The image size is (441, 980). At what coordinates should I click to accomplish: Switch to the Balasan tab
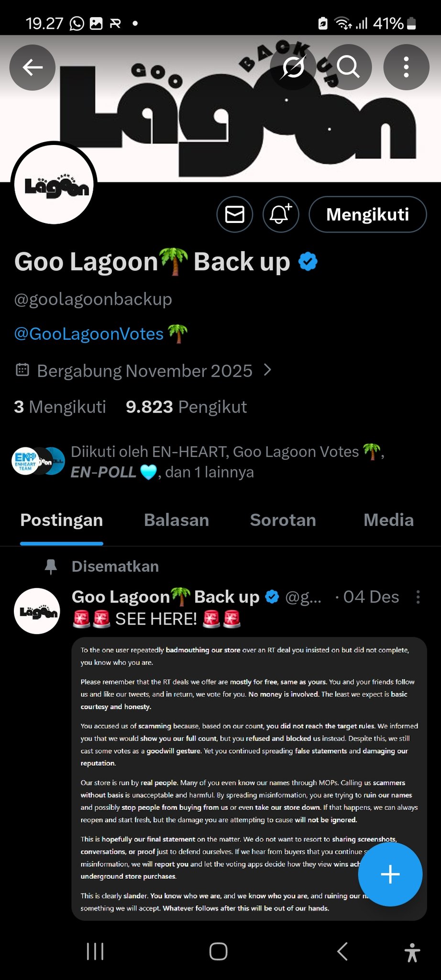pyautogui.click(x=176, y=520)
